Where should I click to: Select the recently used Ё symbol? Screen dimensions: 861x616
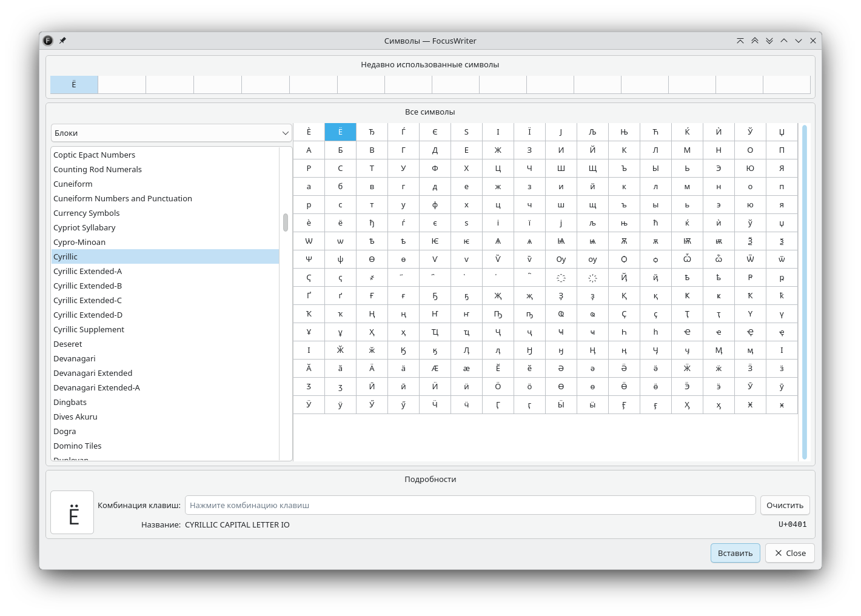click(x=74, y=84)
